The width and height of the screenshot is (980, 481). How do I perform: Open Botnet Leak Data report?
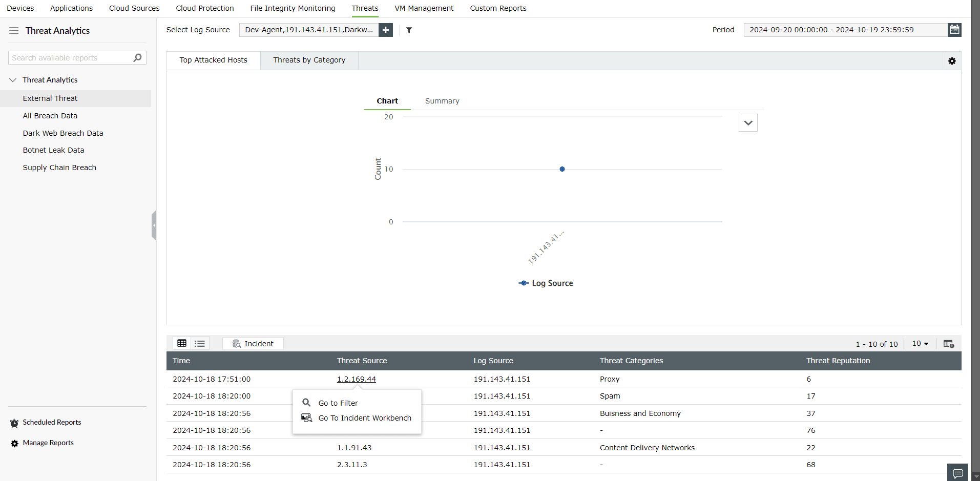click(53, 150)
